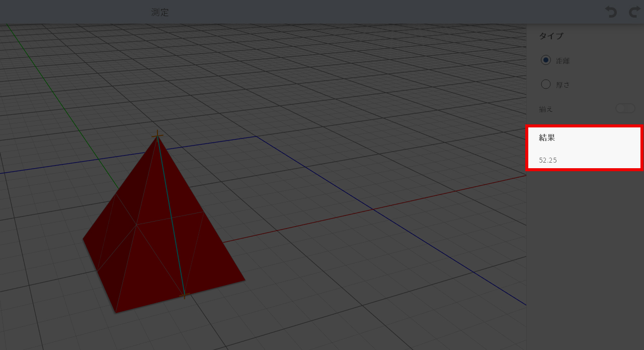Click the green measurement line on pyramid
This screenshot has height=350, width=644.
coord(171,217)
